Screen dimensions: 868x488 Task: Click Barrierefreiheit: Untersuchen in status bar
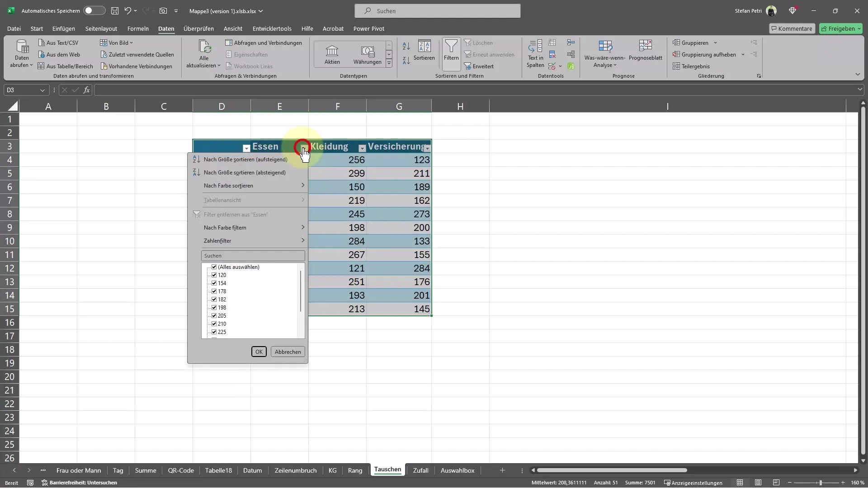(80, 483)
